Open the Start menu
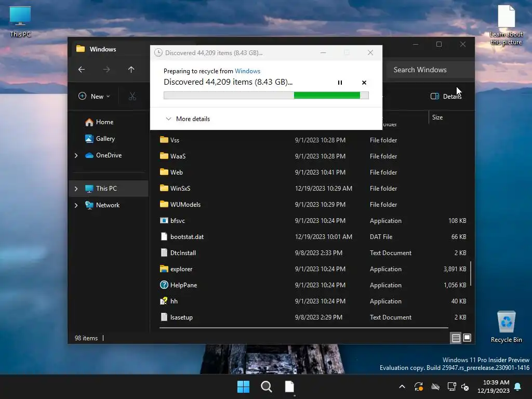Viewport: 532px width, 399px height. (243, 387)
